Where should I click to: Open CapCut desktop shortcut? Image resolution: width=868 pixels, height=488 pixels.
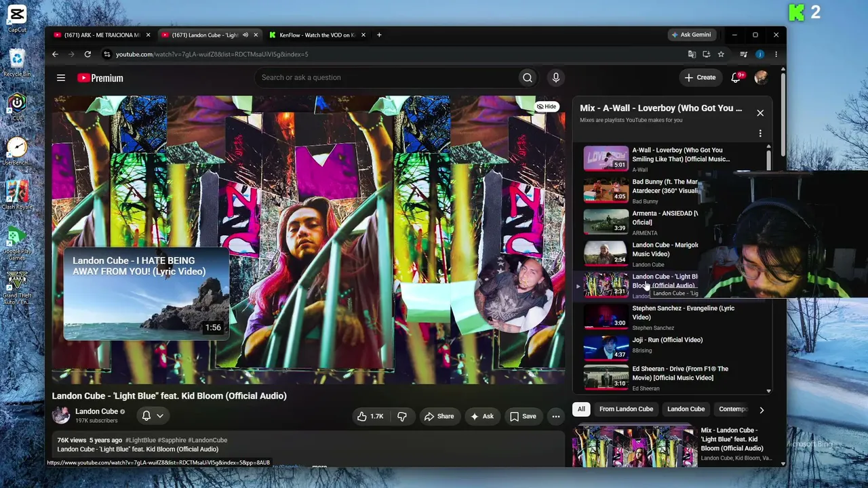point(17,19)
